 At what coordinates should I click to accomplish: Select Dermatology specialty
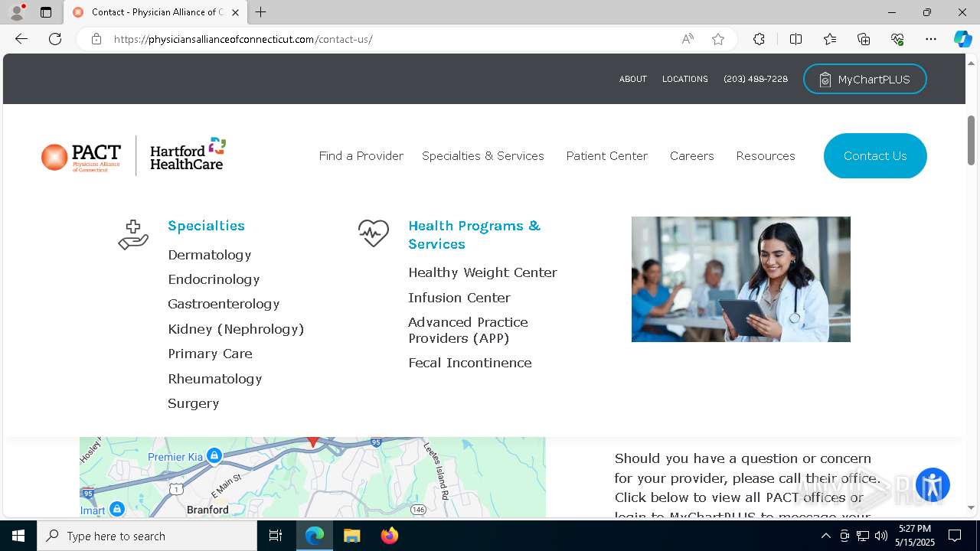(x=210, y=255)
